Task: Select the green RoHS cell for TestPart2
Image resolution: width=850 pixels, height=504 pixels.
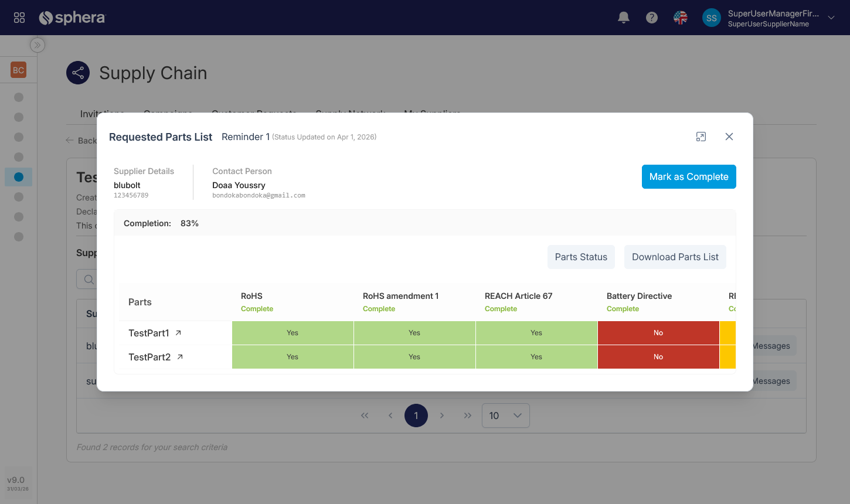Action: (x=293, y=357)
